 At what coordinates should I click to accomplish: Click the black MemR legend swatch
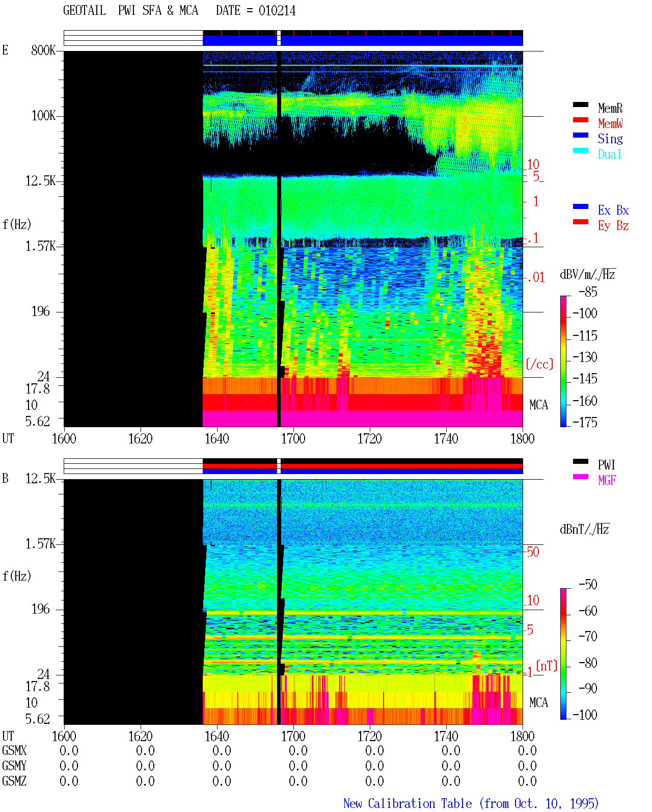coord(581,105)
